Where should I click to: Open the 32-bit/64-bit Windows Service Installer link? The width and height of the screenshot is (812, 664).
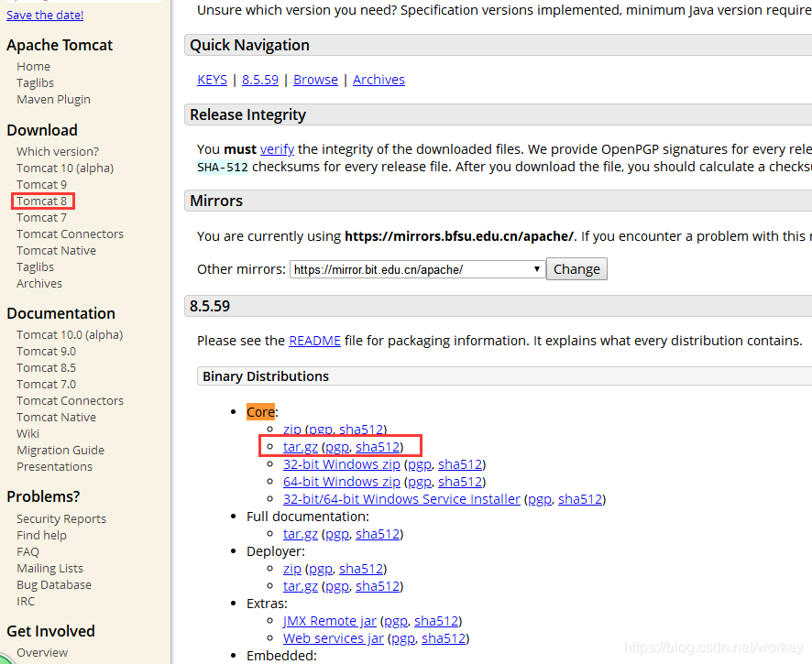pyautogui.click(x=401, y=498)
